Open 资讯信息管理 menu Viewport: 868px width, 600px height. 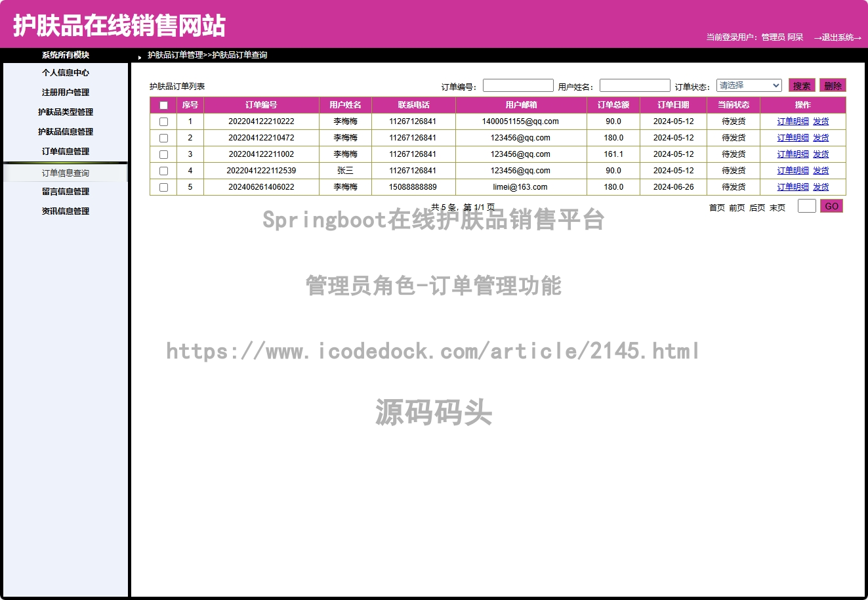[66, 211]
